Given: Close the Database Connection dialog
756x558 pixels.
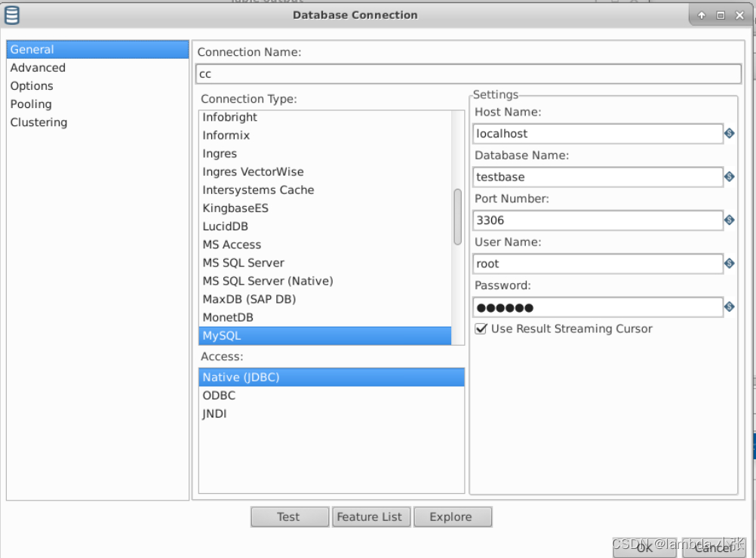Looking at the screenshot, I should pyautogui.click(x=739, y=15).
